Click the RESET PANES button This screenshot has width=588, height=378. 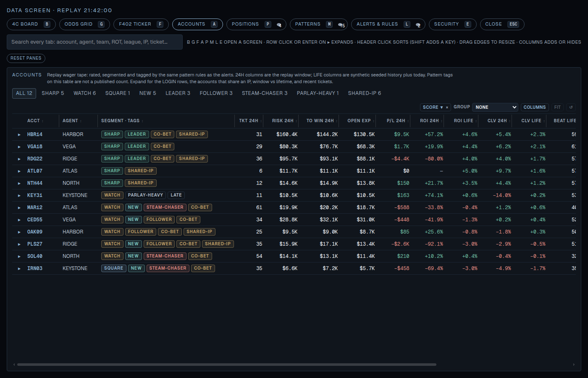pyautogui.click(x=26, y=58)
